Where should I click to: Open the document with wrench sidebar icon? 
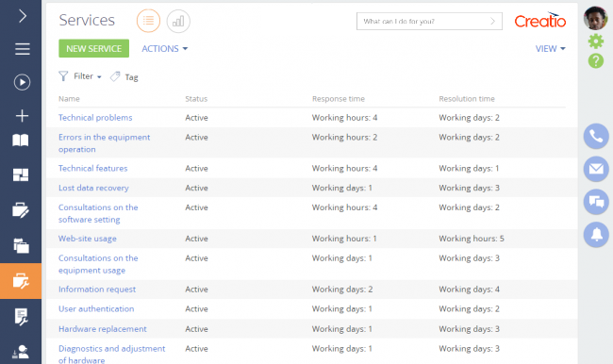(21, 317)
